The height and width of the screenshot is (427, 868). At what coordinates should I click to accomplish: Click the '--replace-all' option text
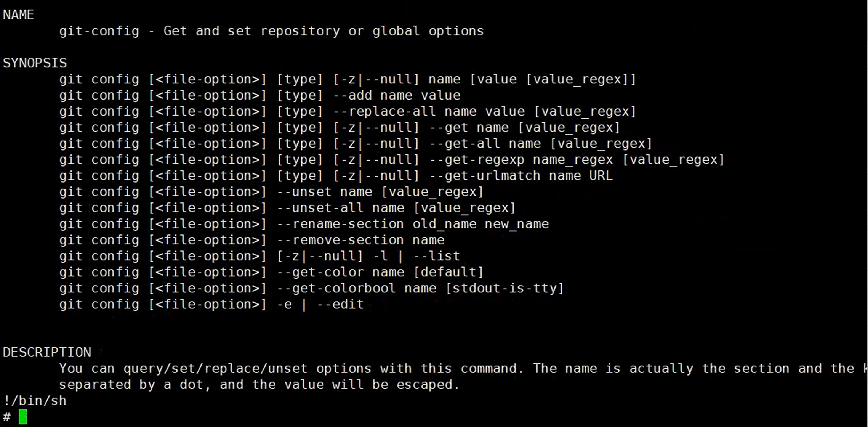click(x=384, y=111)
